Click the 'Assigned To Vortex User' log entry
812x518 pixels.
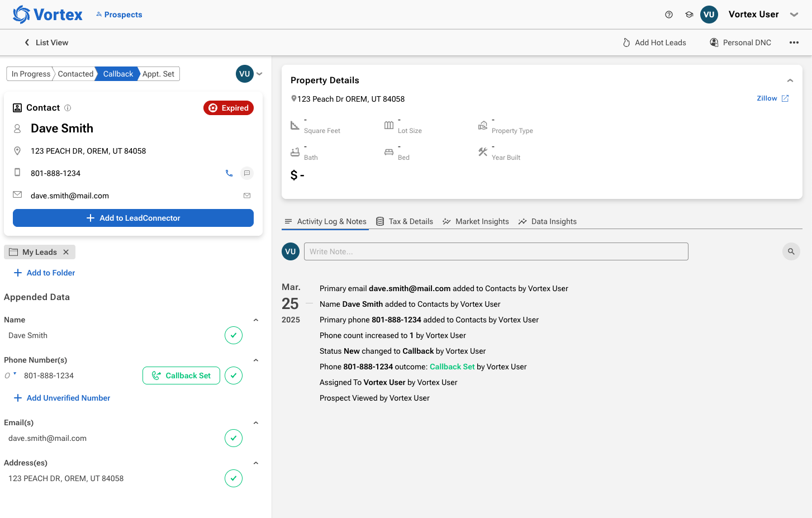pyautogui.click(x=388, y=382)
